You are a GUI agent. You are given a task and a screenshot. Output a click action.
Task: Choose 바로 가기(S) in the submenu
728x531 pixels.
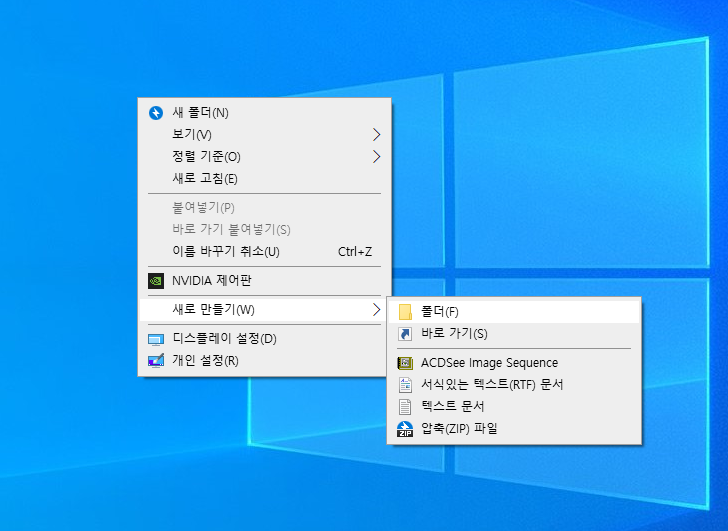(514, 334)
